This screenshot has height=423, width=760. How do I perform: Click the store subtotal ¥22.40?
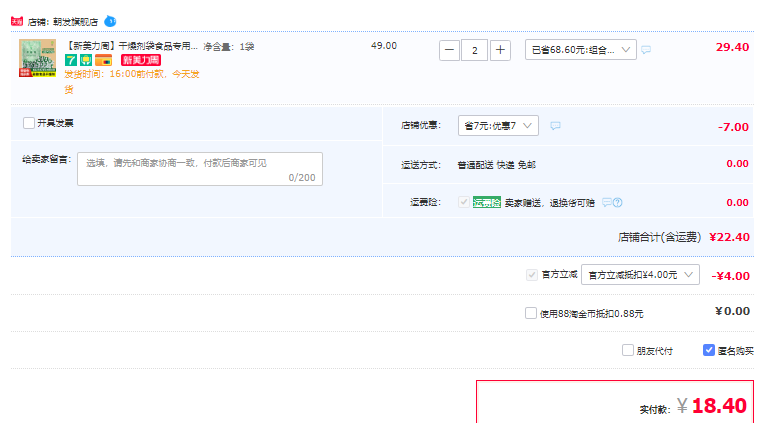729,237
